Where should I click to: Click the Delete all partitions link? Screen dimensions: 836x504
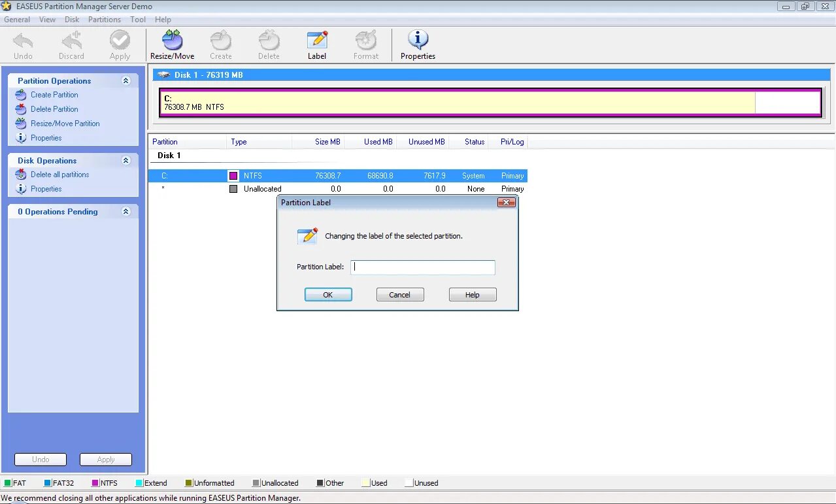(60, 175)
